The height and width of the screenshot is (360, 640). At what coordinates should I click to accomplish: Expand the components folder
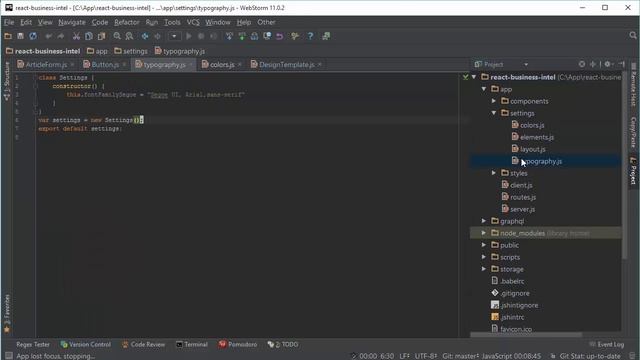click(x=494, y=101)
